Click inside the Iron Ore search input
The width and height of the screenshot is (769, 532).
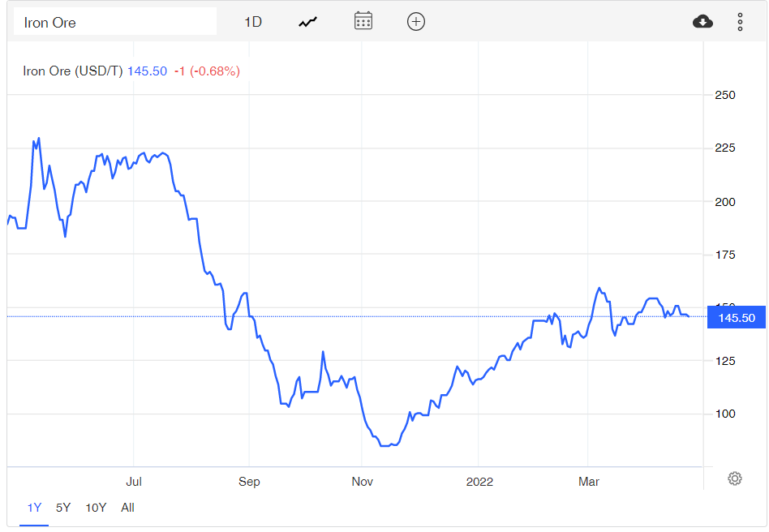[114, 21]
